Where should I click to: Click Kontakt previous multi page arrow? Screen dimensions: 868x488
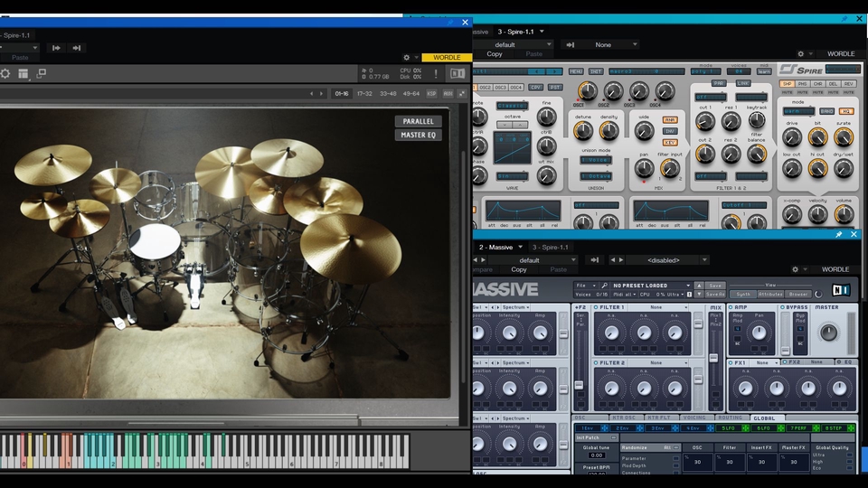(312, 93)
